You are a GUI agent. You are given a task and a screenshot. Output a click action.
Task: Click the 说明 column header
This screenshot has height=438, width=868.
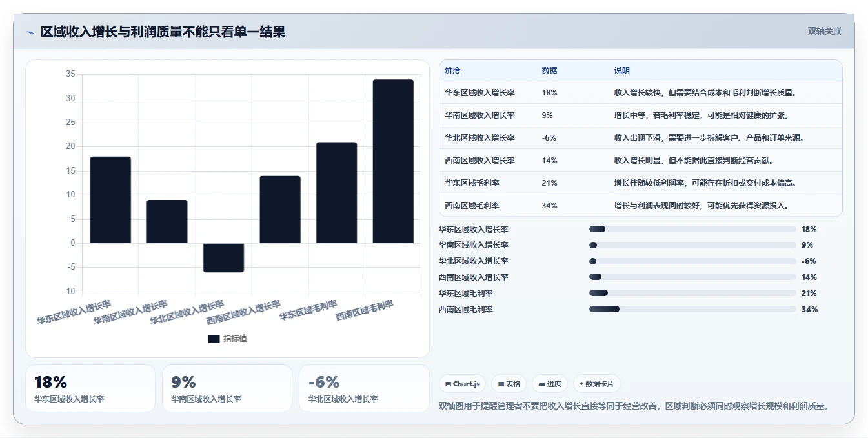tap(622, 71)
